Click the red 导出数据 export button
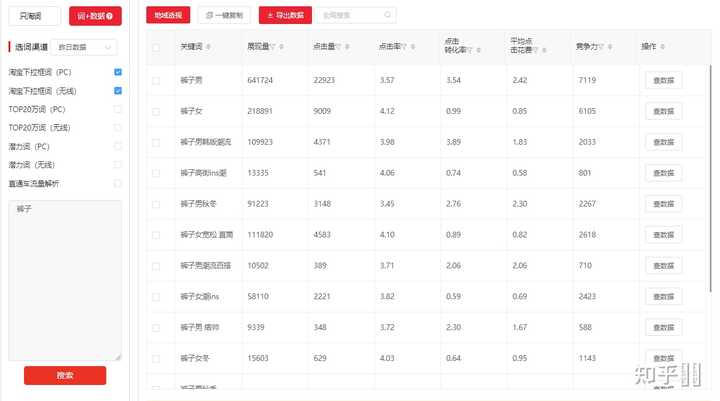The width and height of the screenshot is (720, 401). [285, 15]
